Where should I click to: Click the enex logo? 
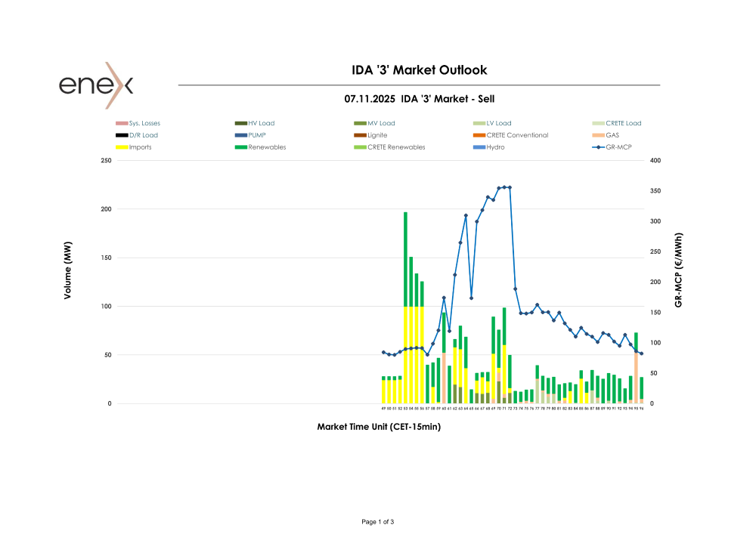(96, 85)
